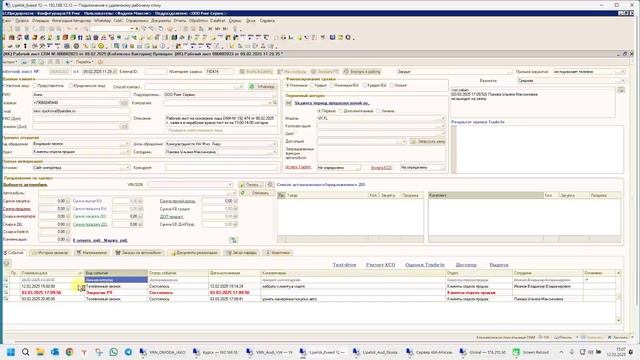Click Статус события column header
640x360 pixels.
tap(178, 273)
